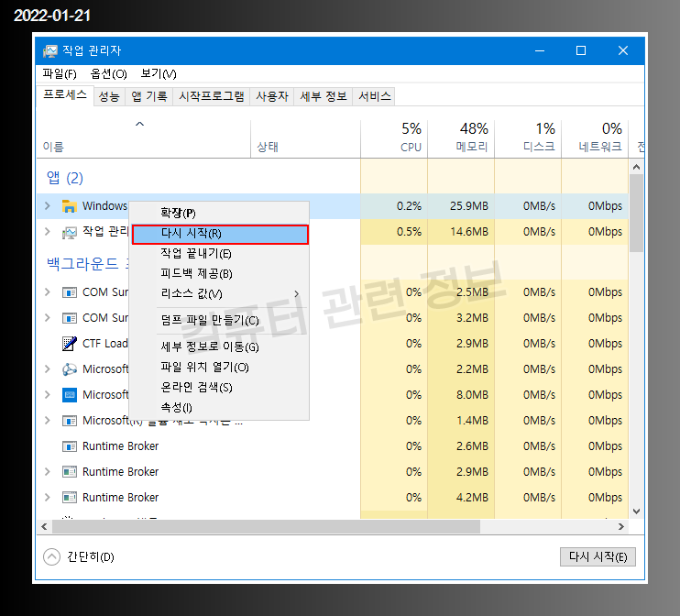Open the 옵션(O) menu

coord(108,74)
